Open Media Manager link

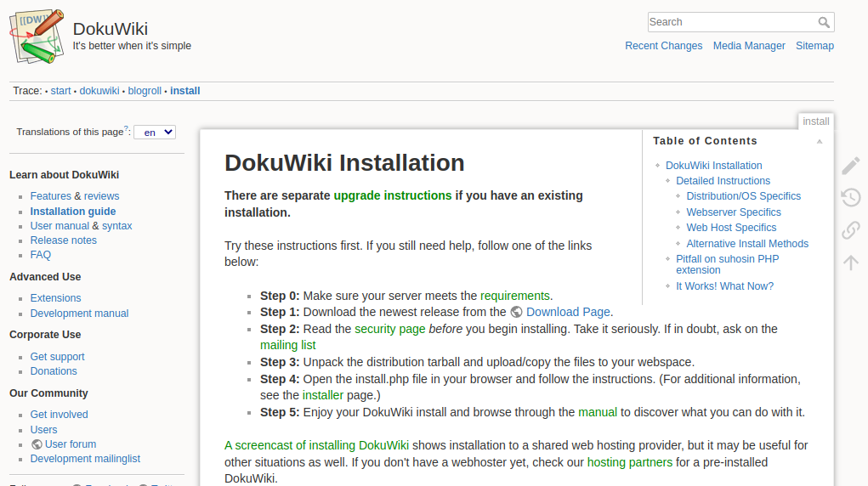point(749,46)
